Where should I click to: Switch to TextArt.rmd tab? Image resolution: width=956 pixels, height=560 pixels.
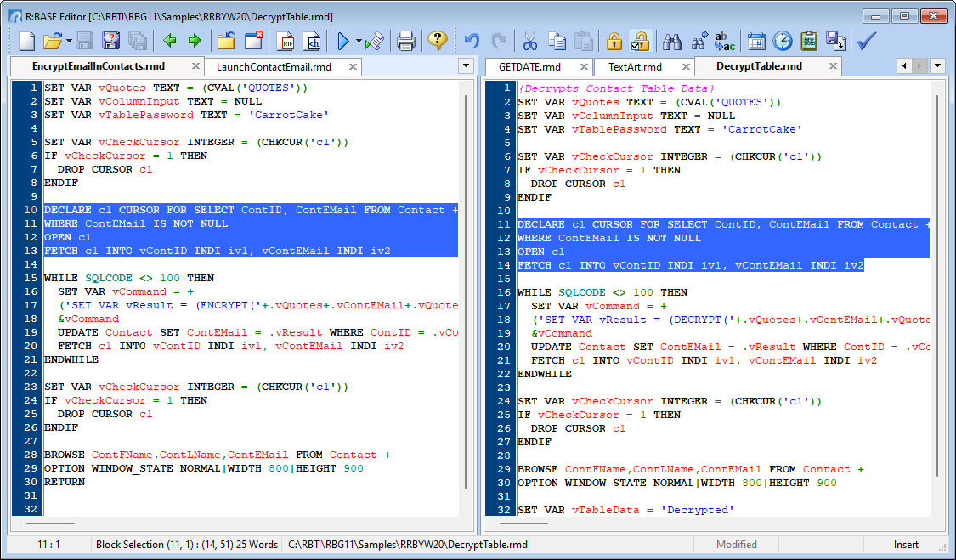pyautogui.click(x=635, y=66)
